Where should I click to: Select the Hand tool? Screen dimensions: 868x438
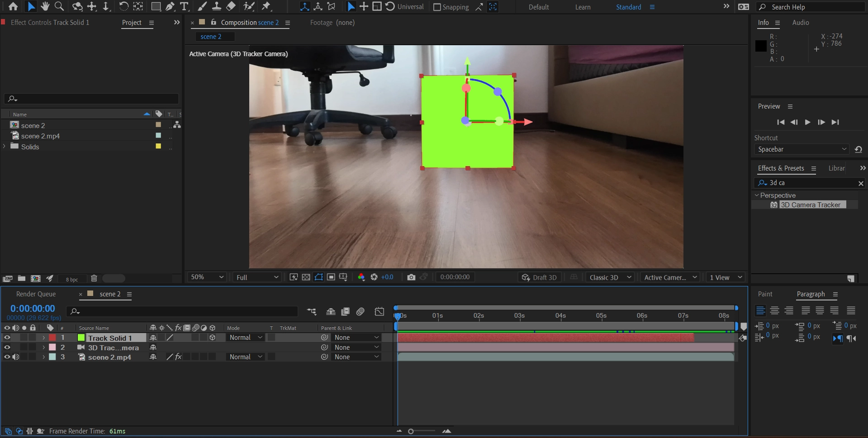(45, 6)
